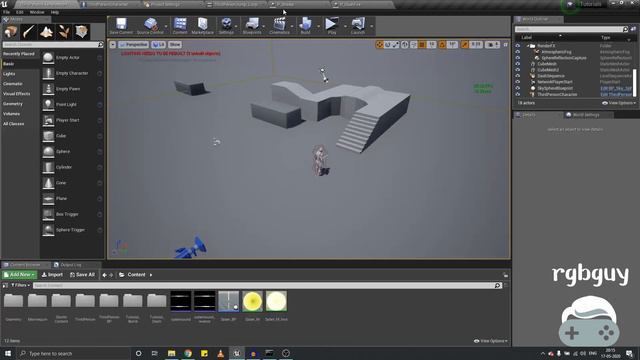Select Landscape mode mountain icon
The height and width of the screenshot is (360, 640).
coord(46,32)
